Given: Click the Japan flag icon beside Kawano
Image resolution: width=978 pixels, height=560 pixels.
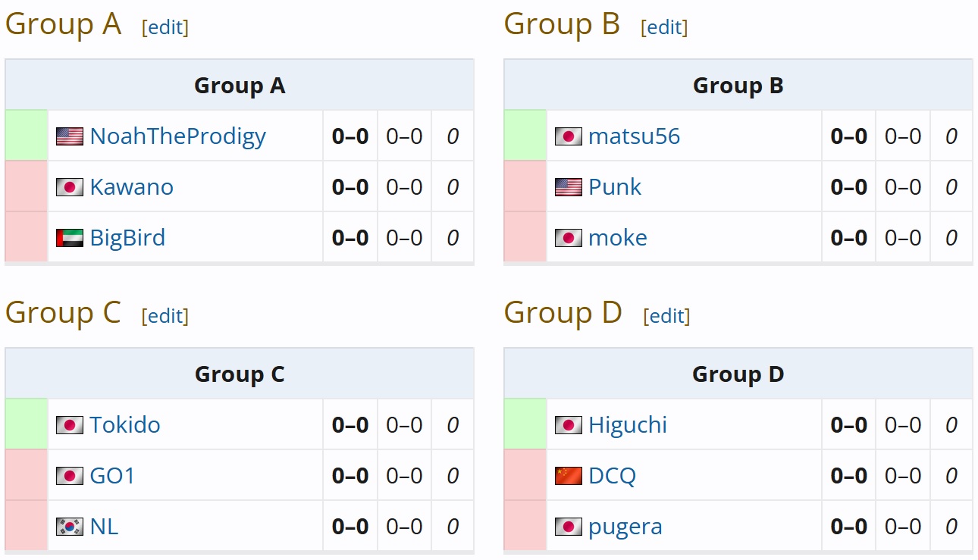Looking at the screenshot, I should 70,187.
